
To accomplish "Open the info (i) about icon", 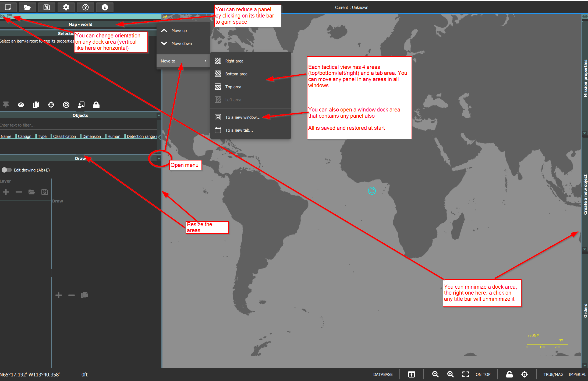I will click(x=105, y=7).
